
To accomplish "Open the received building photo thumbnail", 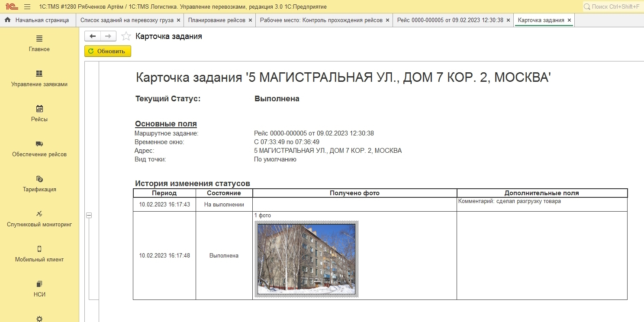I will (306, 259).
